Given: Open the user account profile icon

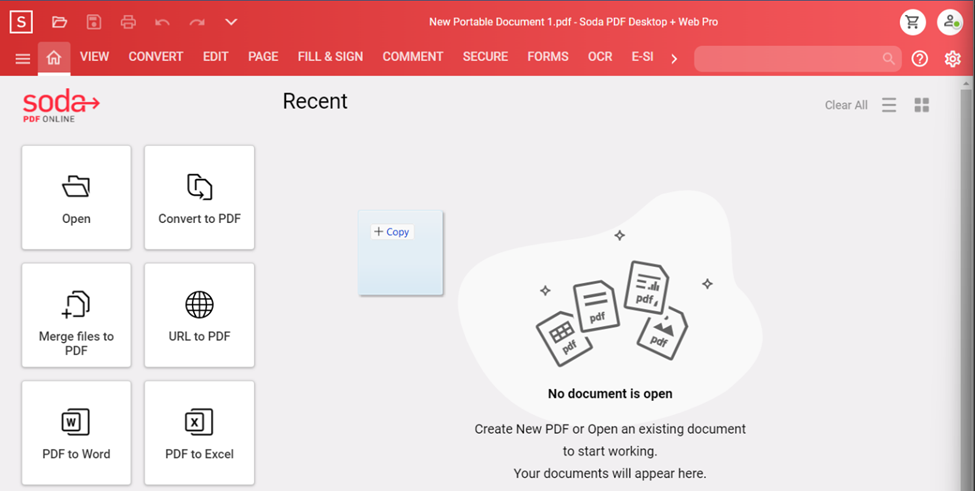Looking at the screenshot, I should [950, 22].
